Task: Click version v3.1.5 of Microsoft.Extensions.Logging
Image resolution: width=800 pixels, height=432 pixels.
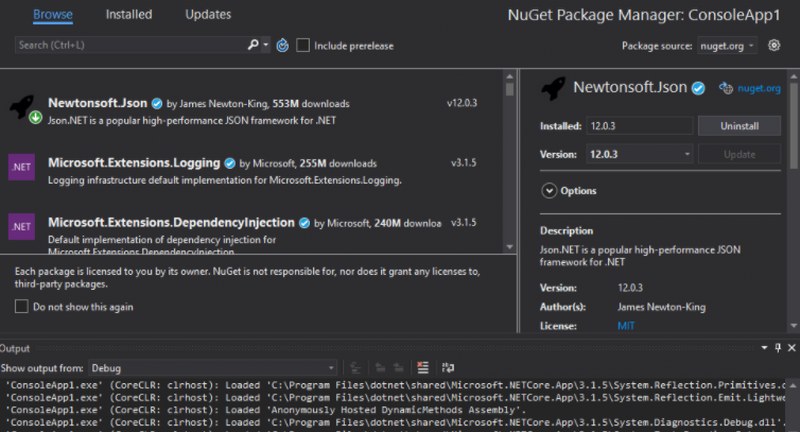Action: [463, 163]
